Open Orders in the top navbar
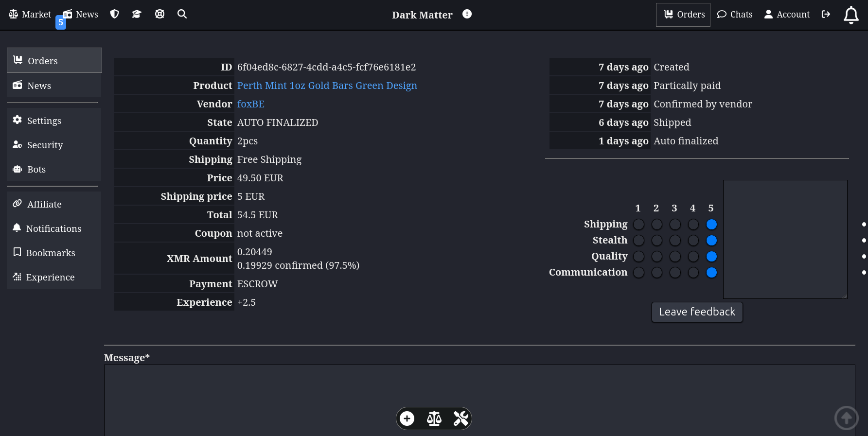 (683, 15)
